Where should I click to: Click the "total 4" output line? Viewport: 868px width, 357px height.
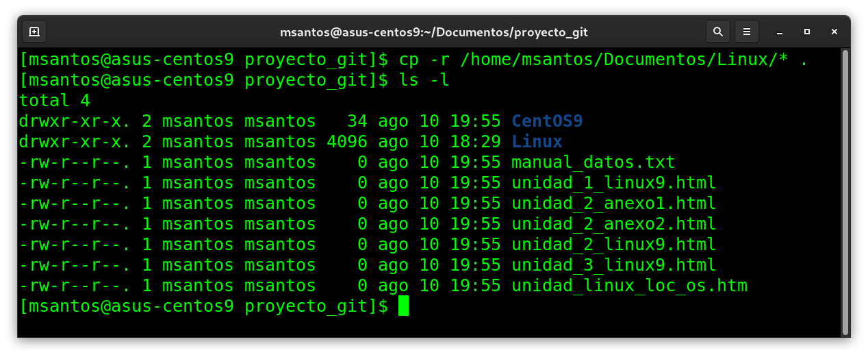[x=55, y=101]
